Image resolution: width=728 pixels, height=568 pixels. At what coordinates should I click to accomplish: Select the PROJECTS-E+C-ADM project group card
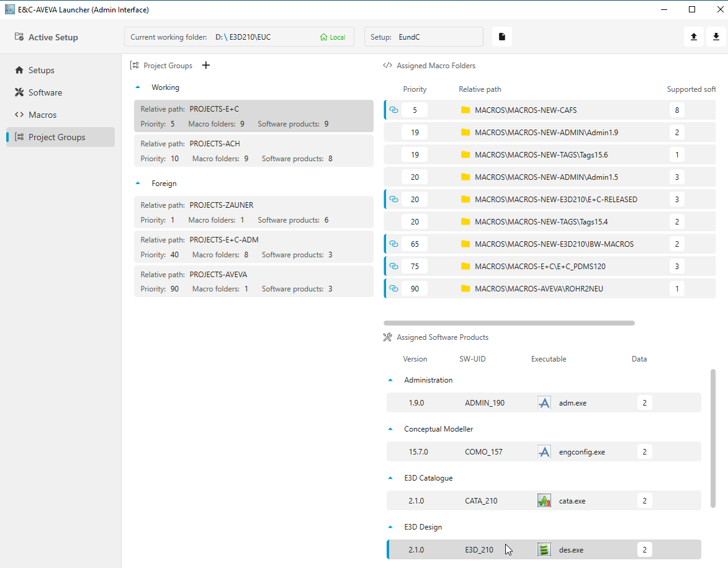[x=254, y=247]
